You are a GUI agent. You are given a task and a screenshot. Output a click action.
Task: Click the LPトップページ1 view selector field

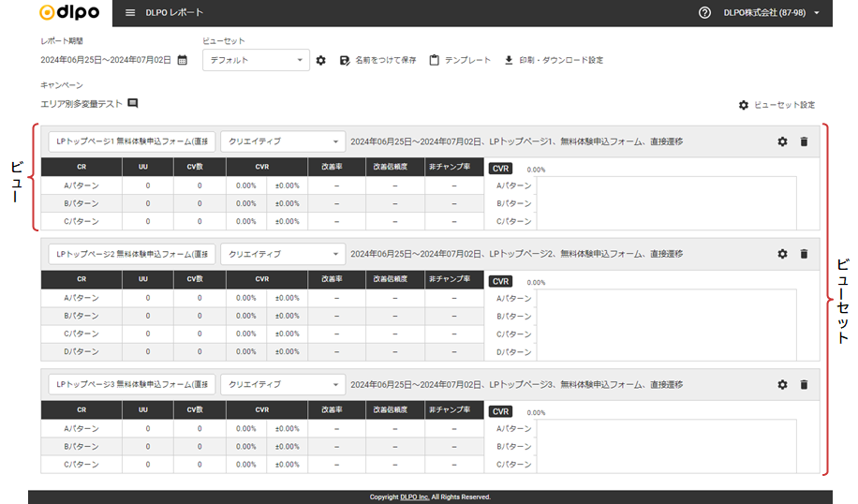pos(132,141)
